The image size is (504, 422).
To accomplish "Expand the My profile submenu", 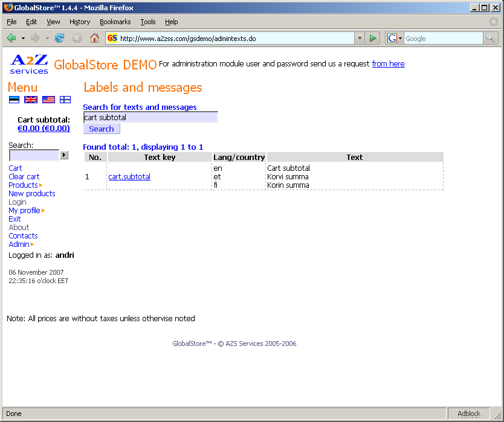I will click(x=43, y=211).
